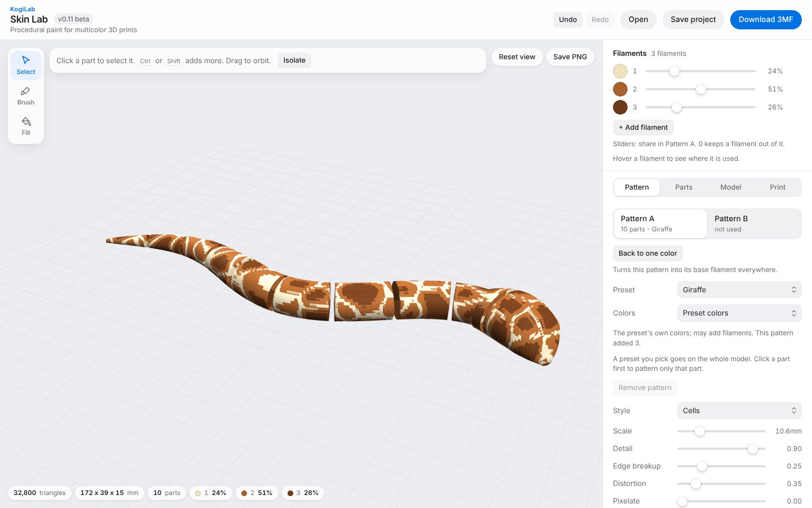
Task: Click Back to one color
Action: (648, 253)
